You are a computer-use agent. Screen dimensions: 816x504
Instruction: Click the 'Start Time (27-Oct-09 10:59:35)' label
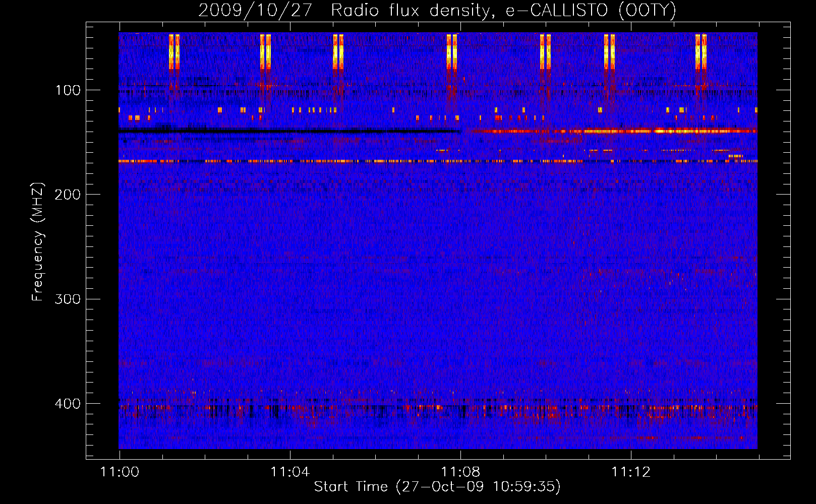(437, 487)
